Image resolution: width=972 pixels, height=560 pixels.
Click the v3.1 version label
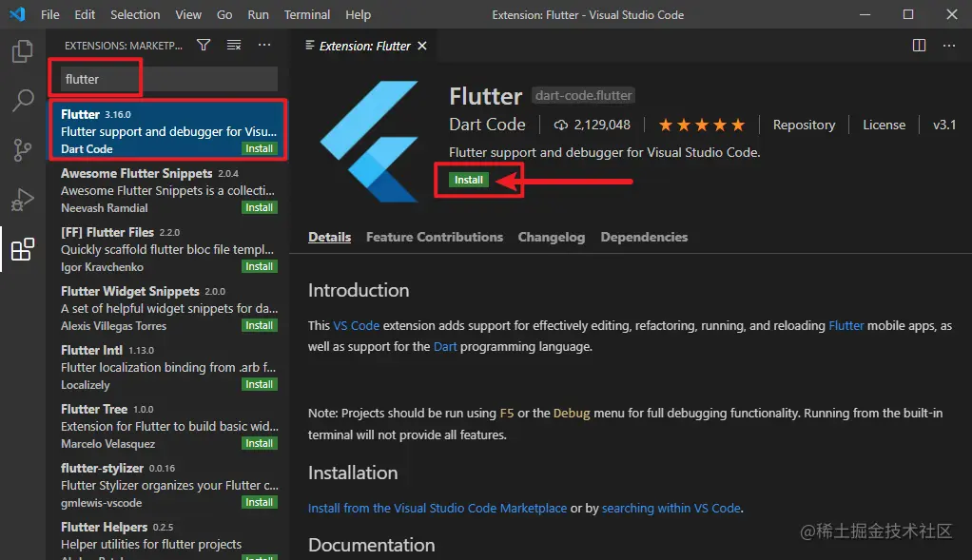(x=944, y=126)
